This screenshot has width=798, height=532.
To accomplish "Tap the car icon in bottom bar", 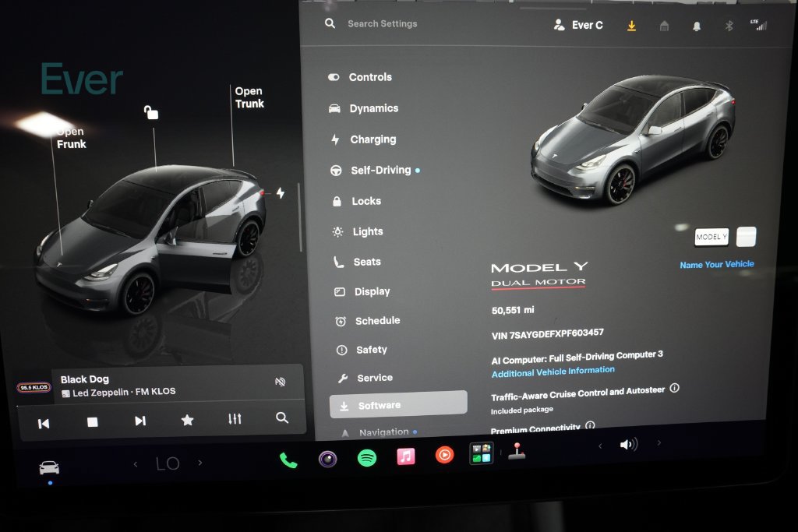I will pyautogui.click(x=49, y=467).
